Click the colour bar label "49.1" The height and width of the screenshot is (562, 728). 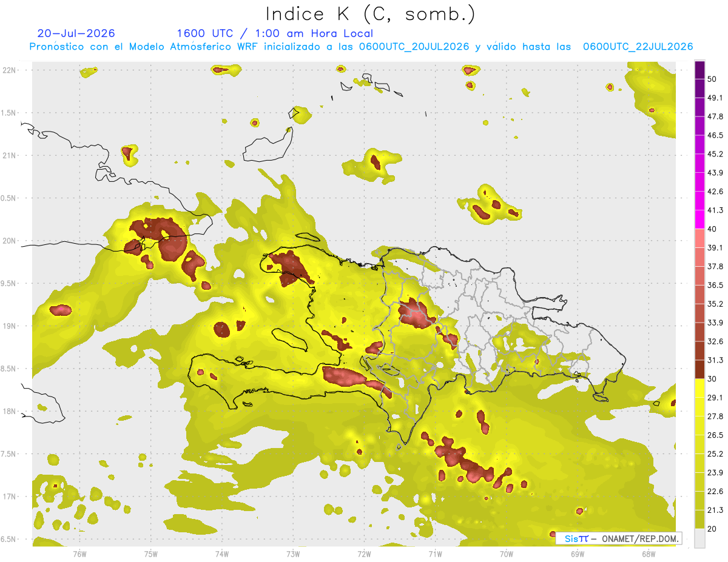[715, 98]
